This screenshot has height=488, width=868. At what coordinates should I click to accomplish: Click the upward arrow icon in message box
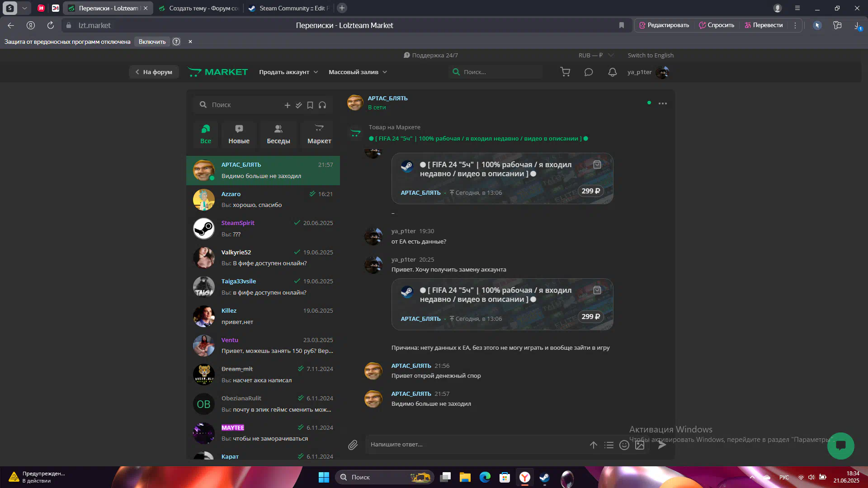594,445
